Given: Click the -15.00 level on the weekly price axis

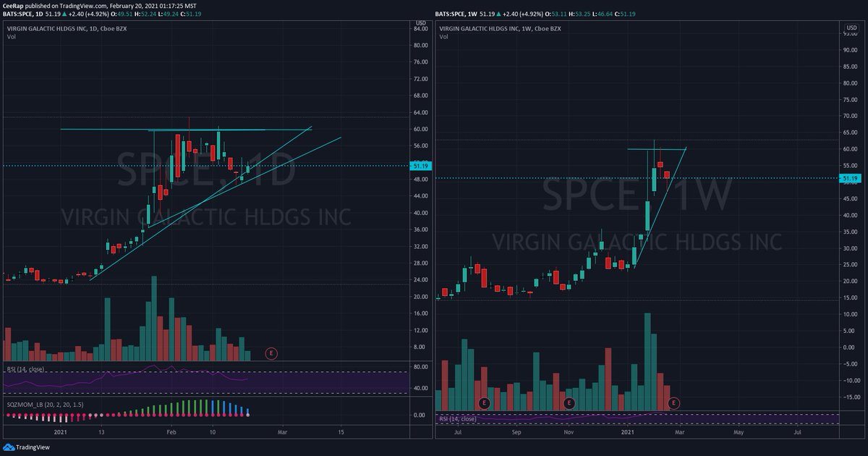Looking at the screenshot, I should pos(850,397).
